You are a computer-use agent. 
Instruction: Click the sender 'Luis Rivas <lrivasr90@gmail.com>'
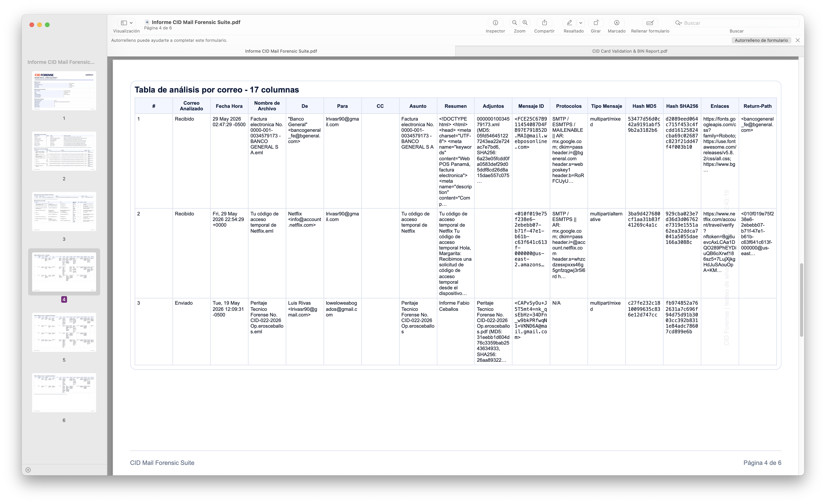pyautogui.click(x=302, y=309)
